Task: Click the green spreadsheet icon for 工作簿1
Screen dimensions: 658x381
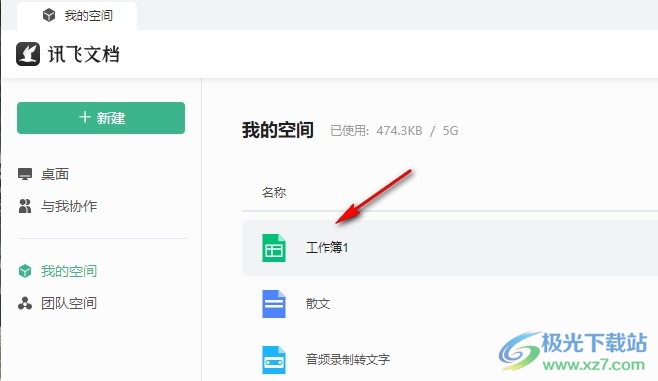Action: 274,248
